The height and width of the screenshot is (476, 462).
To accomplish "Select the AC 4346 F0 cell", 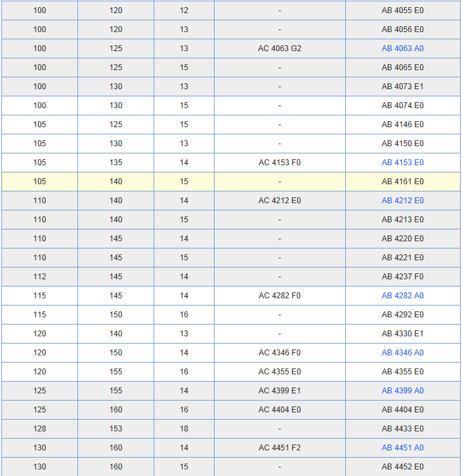I will 280,353.
